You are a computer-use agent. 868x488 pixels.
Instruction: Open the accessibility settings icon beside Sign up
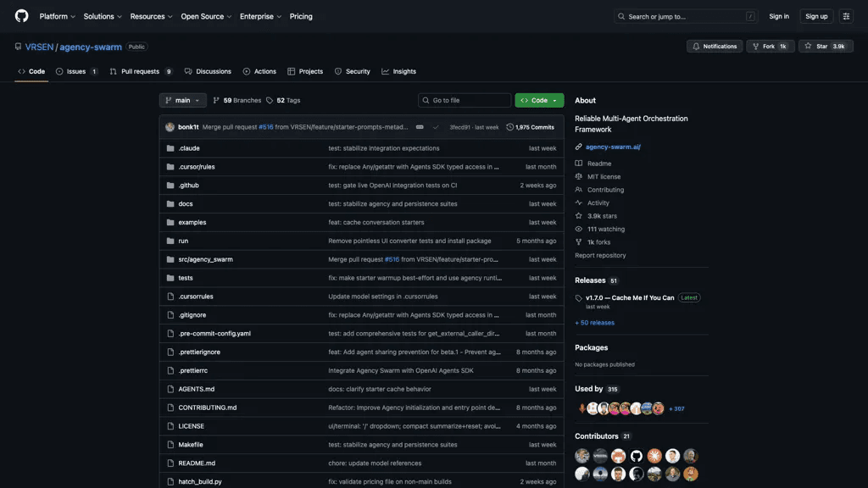pos(846,17)
